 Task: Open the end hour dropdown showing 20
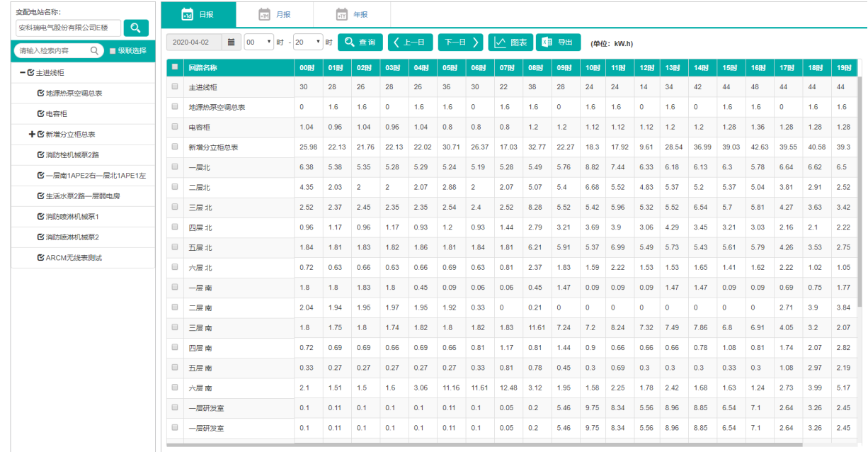(308, 43)
